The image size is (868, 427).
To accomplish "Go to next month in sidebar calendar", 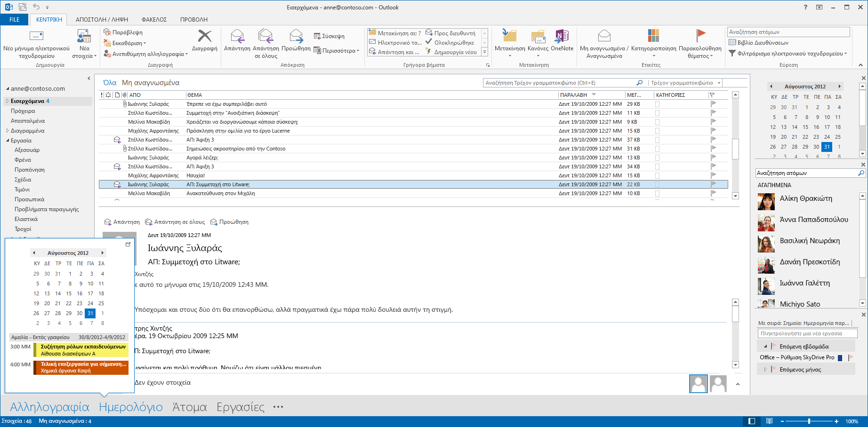I will click(839, 87).
